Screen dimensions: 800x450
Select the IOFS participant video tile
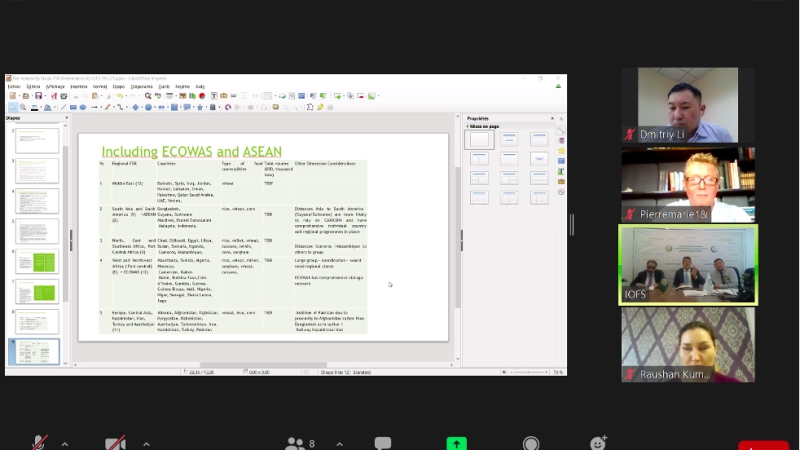point(688,264)
